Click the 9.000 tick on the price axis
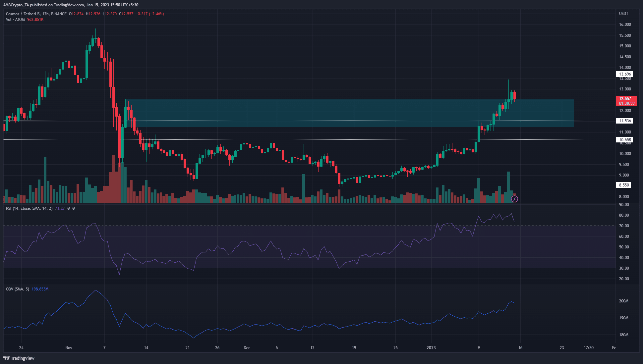 [x=624, y=175]
